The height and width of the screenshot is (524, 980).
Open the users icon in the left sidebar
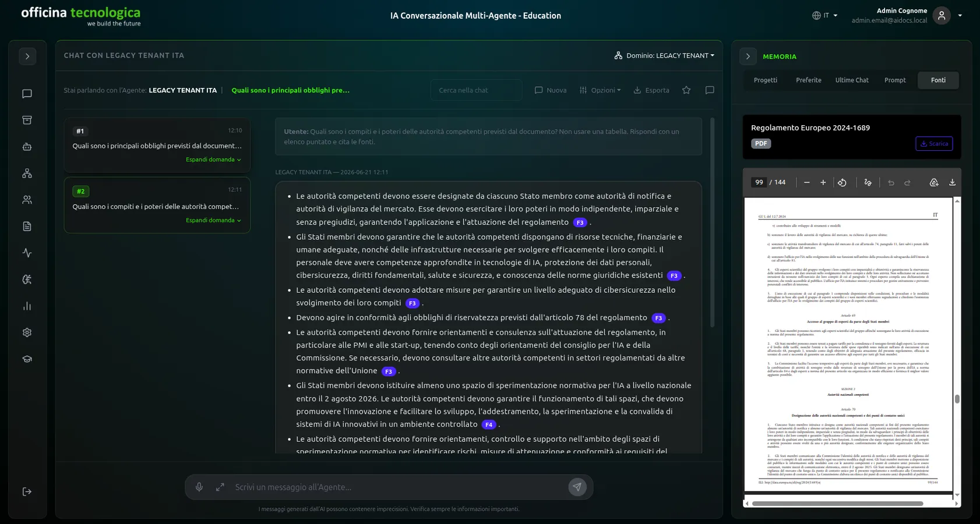point(27,200)
